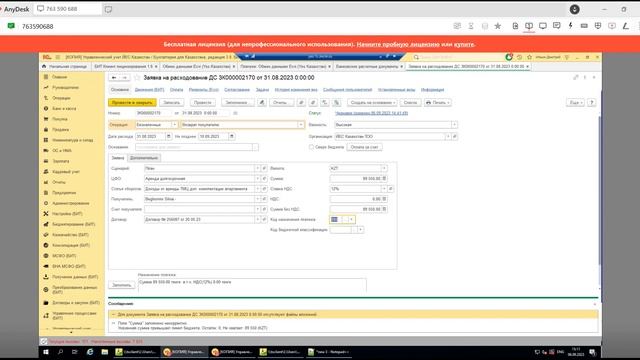Open Создать на основании dropdown button

(372, 103)
